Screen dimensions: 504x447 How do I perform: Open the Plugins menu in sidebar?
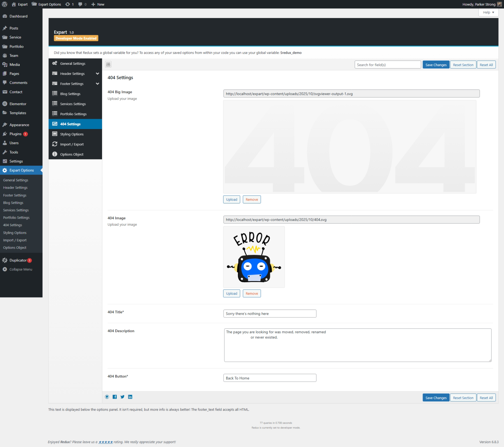click(16, 134)
